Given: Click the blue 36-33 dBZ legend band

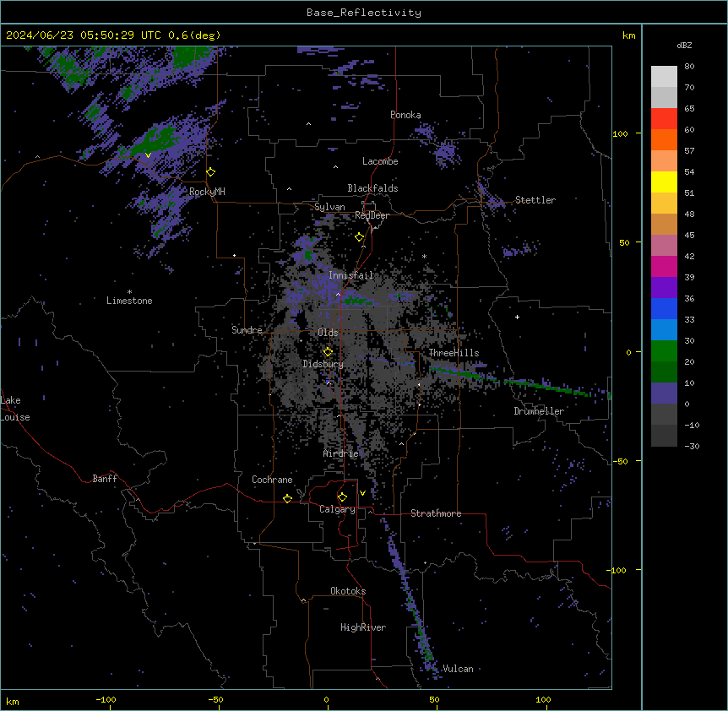Looking at the screenshot, I should coord(664,308).
